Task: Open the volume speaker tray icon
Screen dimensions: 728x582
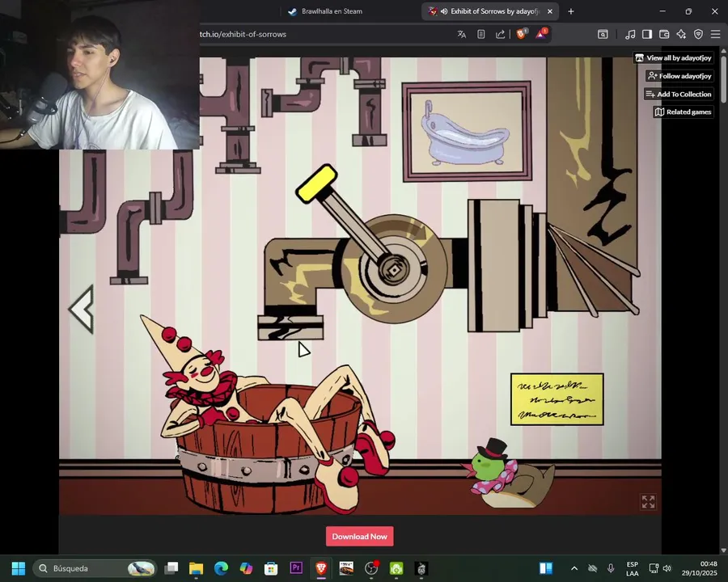Action: click(x=667, y=568)
